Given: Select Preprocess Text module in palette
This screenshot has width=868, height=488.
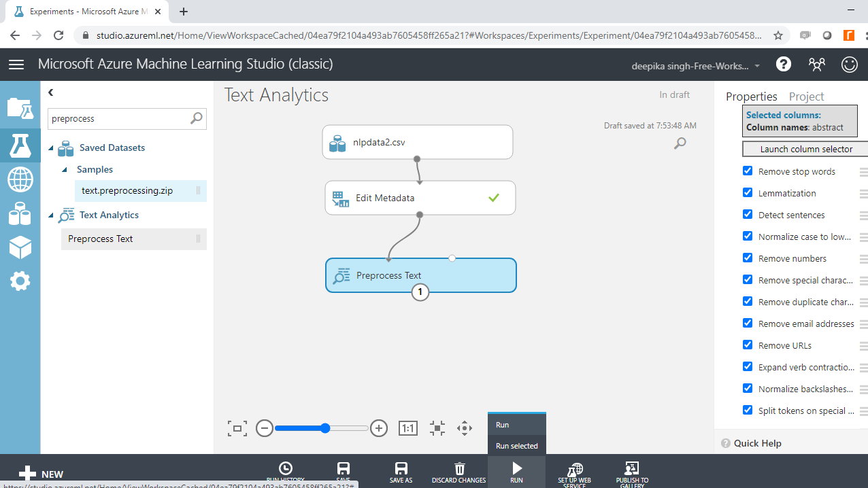Looking at the screenshot, I should 134,239.
